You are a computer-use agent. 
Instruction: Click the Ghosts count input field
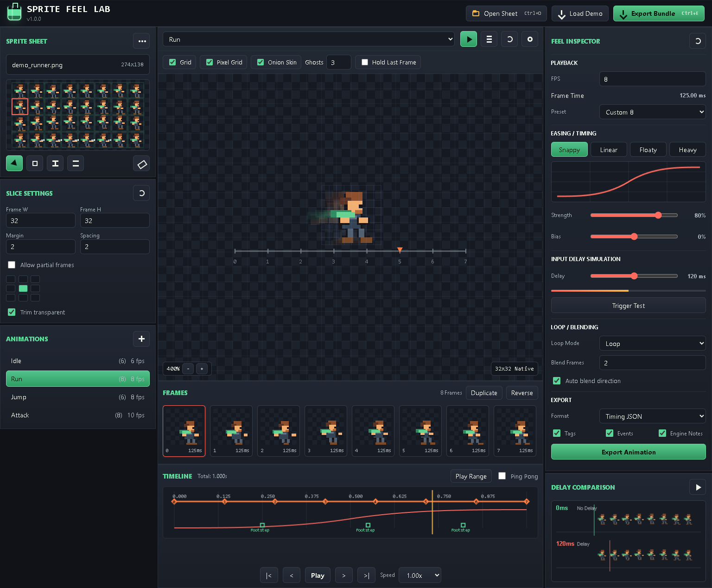point(338,62)
